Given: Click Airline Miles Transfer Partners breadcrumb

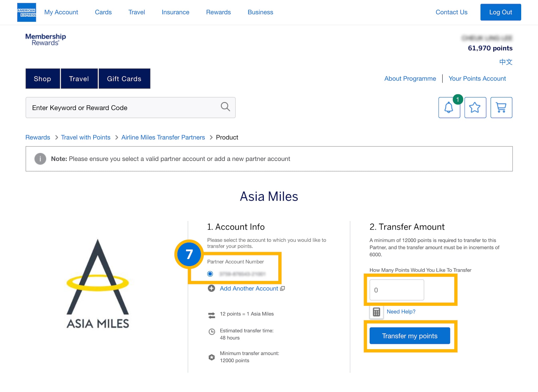Looking at the screenshot, I should coord(163,137).
